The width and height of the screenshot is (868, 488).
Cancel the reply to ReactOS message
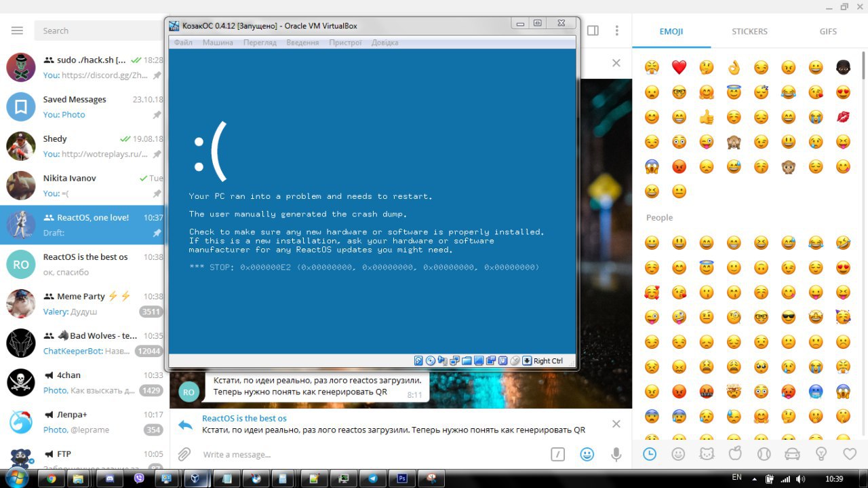click(616, 424)
